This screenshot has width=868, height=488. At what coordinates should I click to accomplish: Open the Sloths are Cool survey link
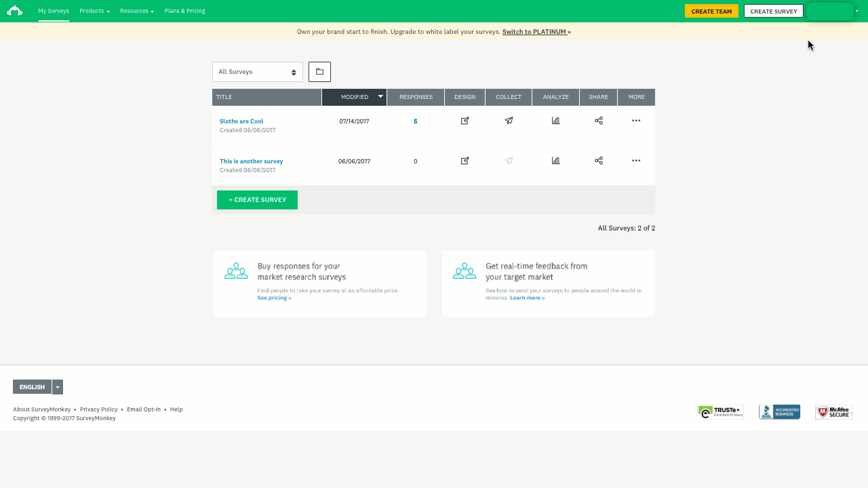coord(241,121)
